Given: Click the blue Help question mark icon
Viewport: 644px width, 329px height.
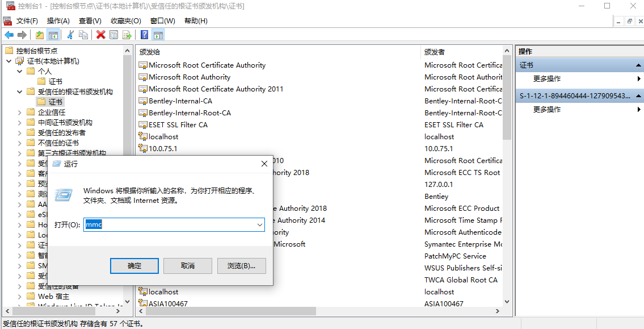Looking at the screenshot, I should click(x=145, y=35).
